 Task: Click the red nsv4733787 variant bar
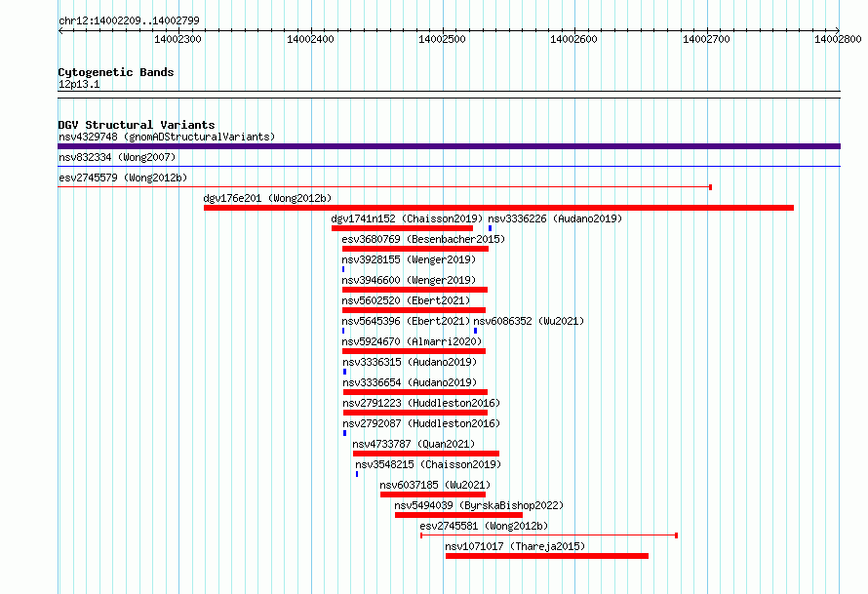[426, 454]
